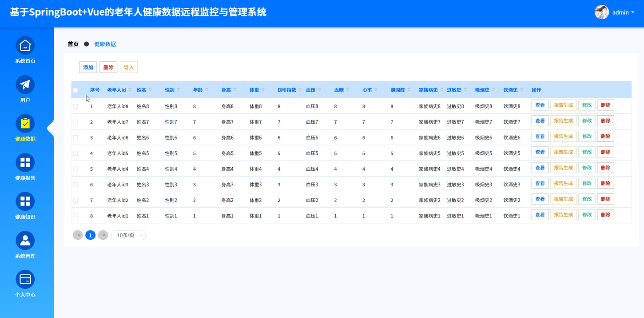Generate report for 姓名3 row
The image size is (644, 318).
tap(564, 183)
